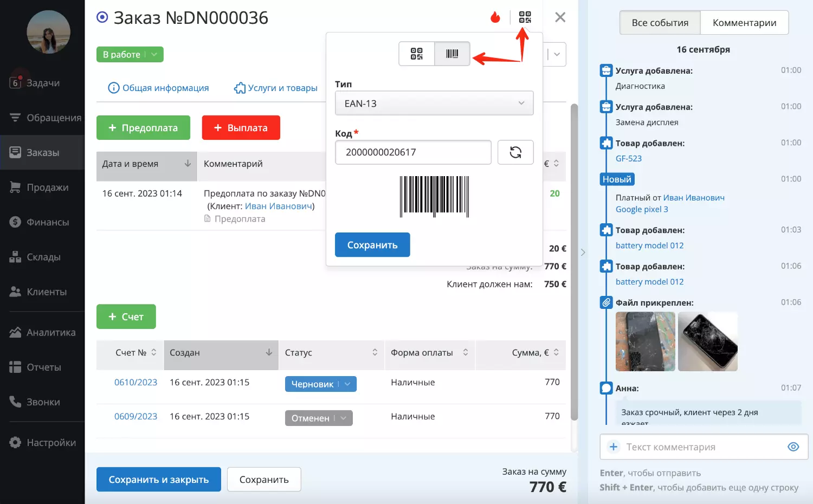Click the attach plus icon in comment box

(x=614, y=447)
